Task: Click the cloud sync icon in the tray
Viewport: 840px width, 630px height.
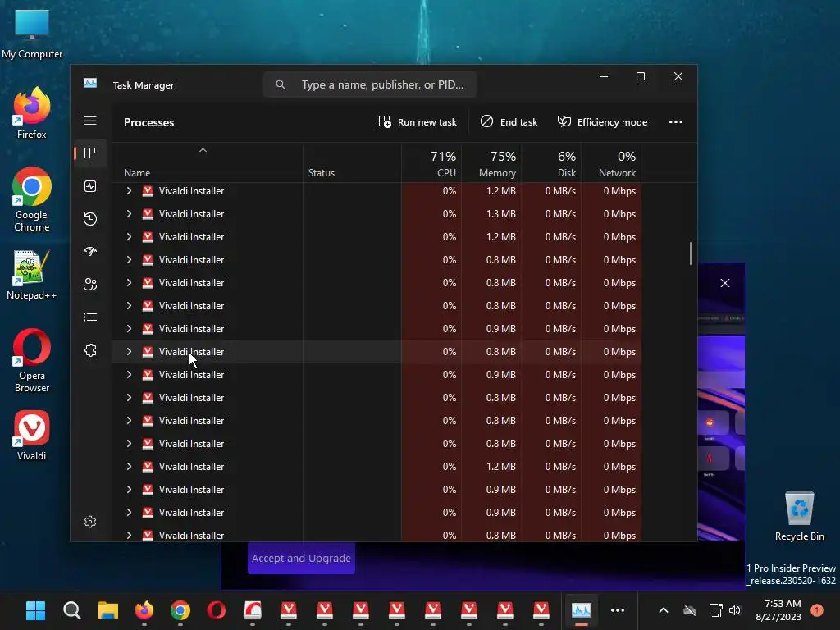Action: [x=690, y=610]
